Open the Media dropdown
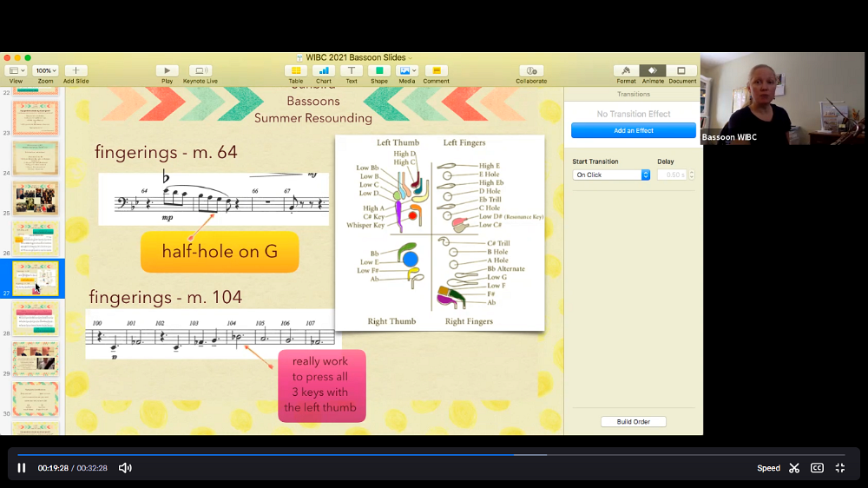 (407, 70)
